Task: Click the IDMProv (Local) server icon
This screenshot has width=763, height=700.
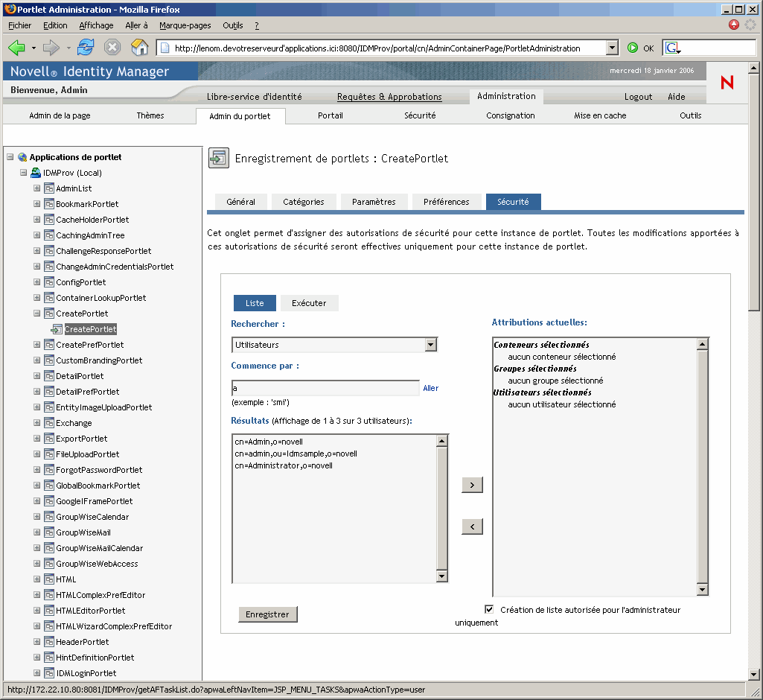Action: click(36, 173)
